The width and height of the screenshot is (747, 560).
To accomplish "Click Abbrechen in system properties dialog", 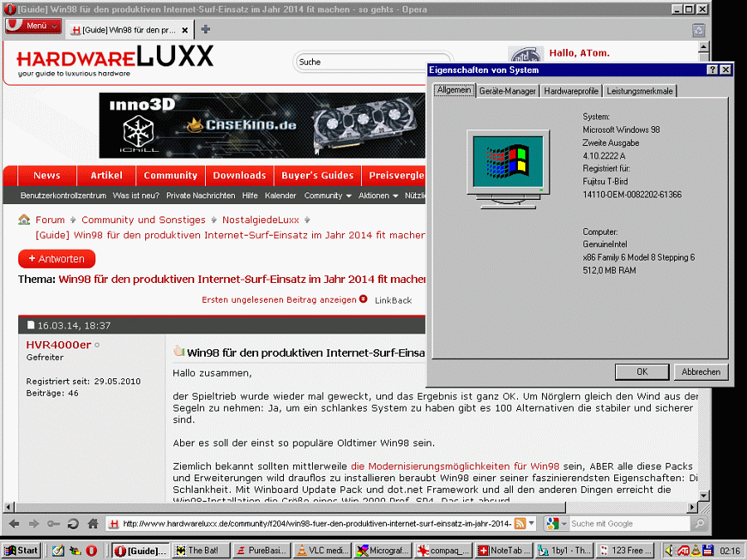I will point(701,372).
